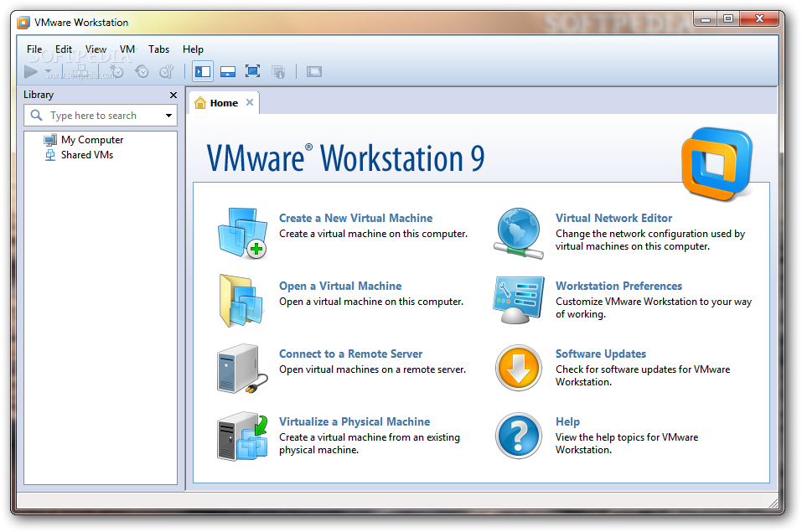Maximize the VMware Workstation window
The image size is (802, 532).
(x=728, y=19)
